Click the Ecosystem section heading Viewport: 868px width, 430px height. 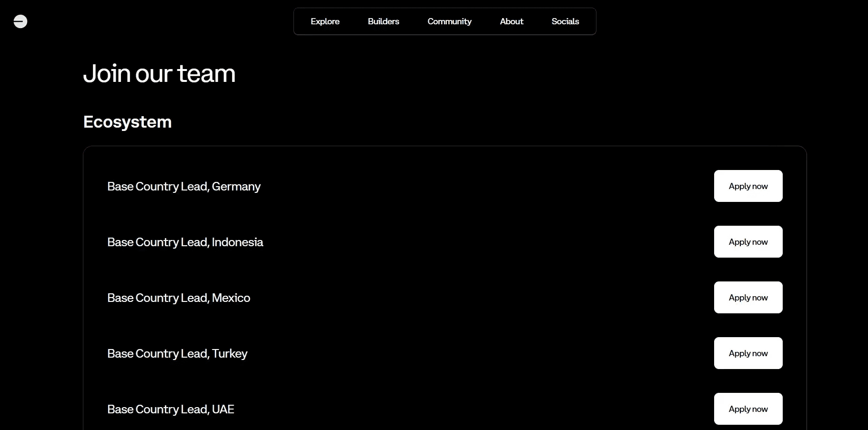[127, 122]
